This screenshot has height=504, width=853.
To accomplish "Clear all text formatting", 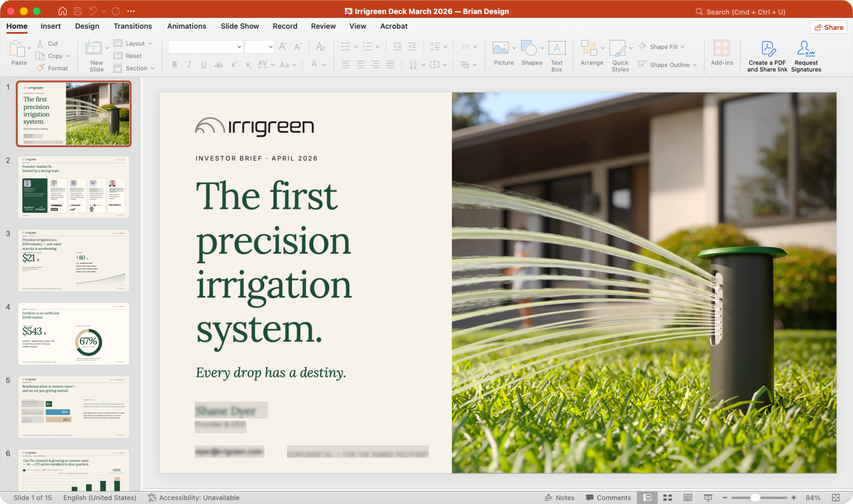I will [x=320, y=47].
